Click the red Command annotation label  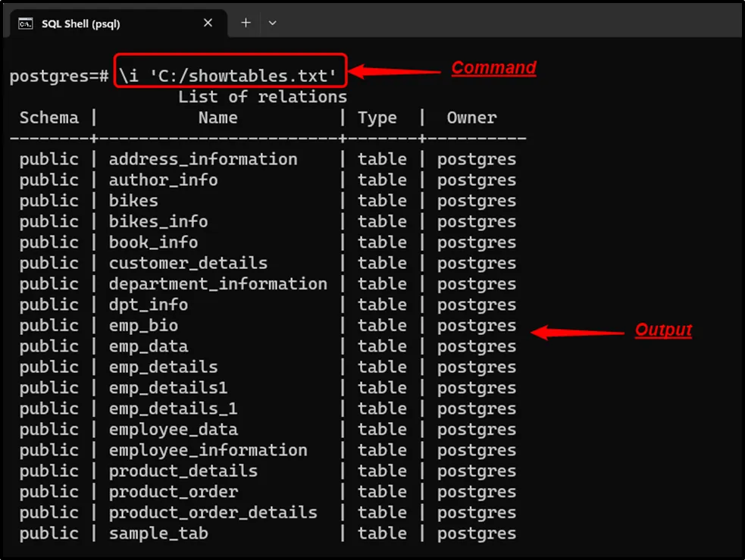493,67
